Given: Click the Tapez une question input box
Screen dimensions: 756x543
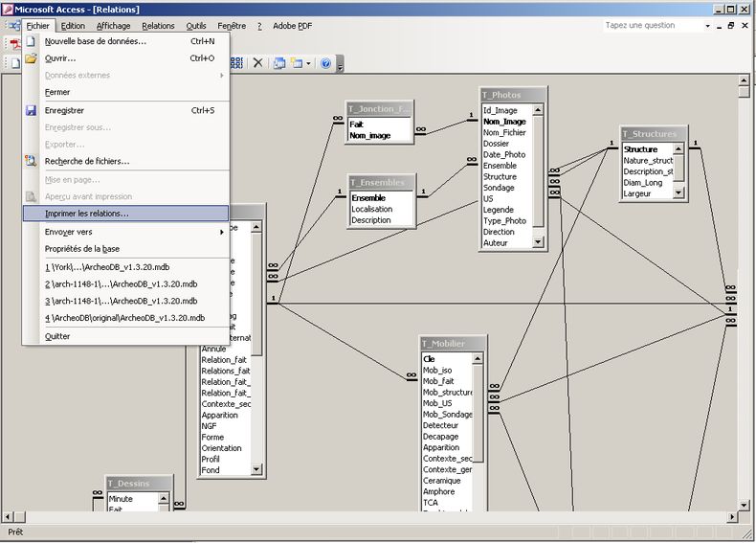Looking at the screenshot, I should click(x=653, y=26).
